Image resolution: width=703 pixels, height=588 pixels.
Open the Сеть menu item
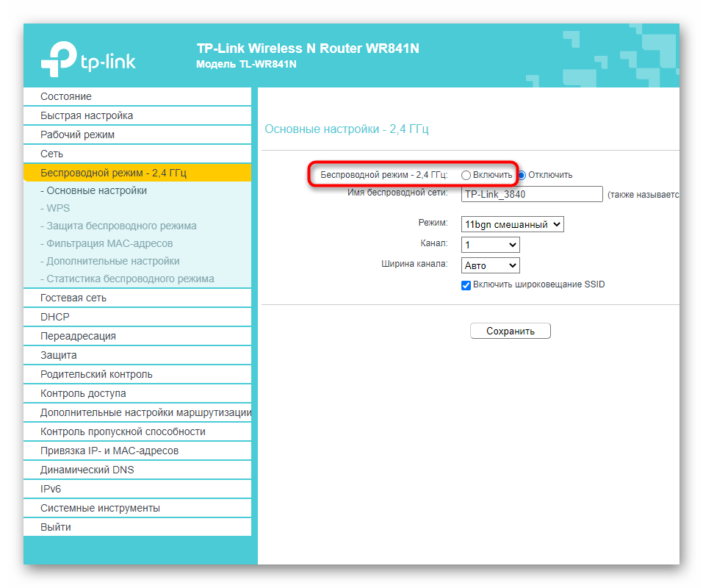point(137,154)
